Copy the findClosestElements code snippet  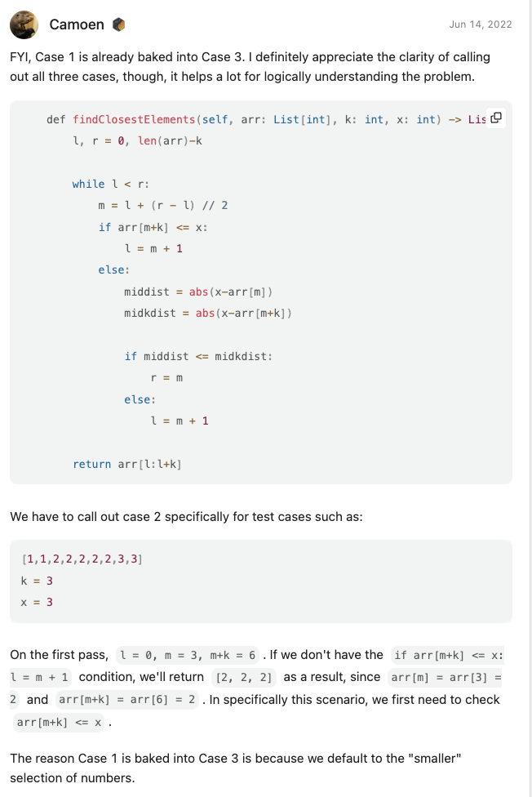(496, 118)
